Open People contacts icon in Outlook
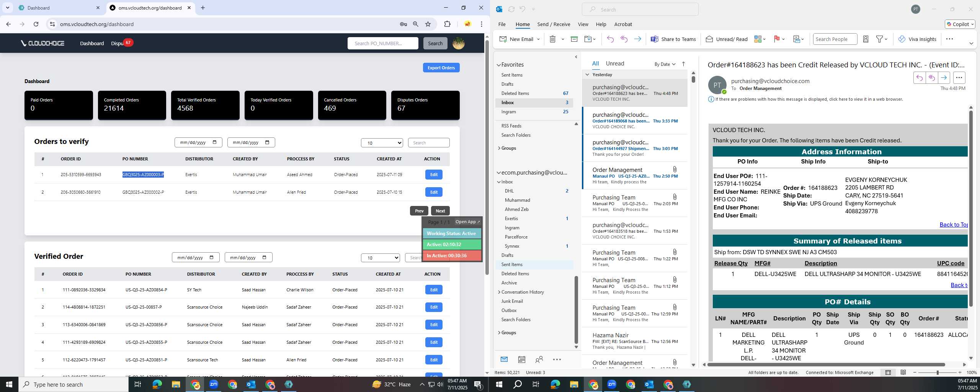 click(x=539, y=359)
